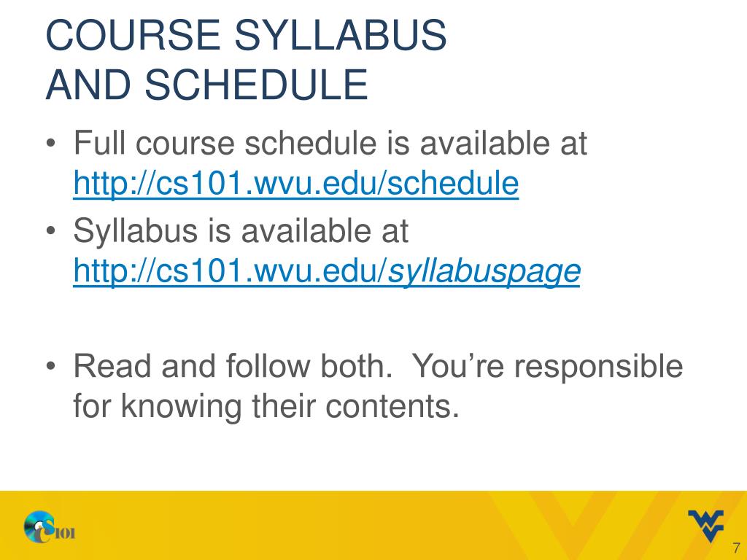
Task: Open the cs101.wvu.edu/schedule link
Action: (296, 183)
